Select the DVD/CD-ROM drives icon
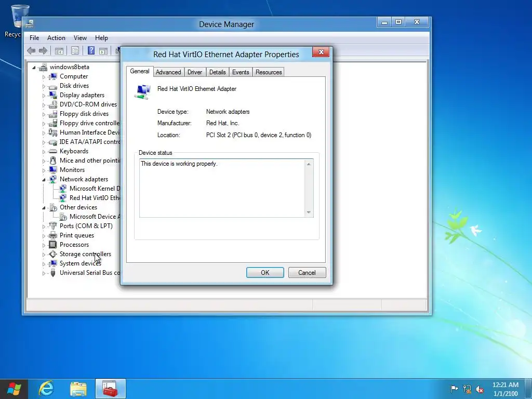The height and width of the screenshot is (399, 532). click(x=53, y=104)
